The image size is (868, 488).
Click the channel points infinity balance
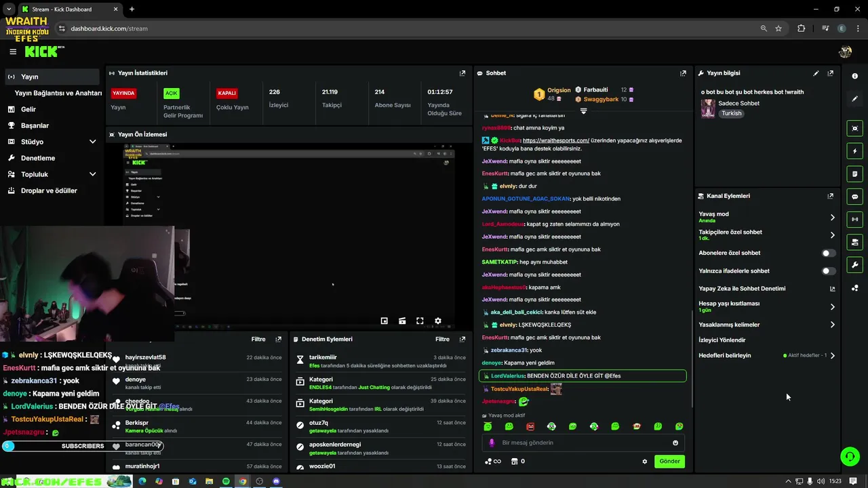coord(493,462)
